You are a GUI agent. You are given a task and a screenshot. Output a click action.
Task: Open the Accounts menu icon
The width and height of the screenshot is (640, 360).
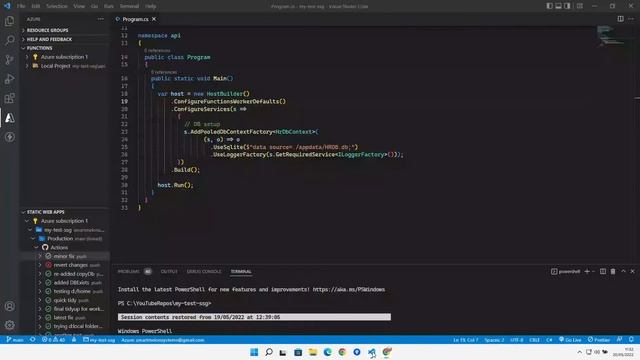pos(9,306)
